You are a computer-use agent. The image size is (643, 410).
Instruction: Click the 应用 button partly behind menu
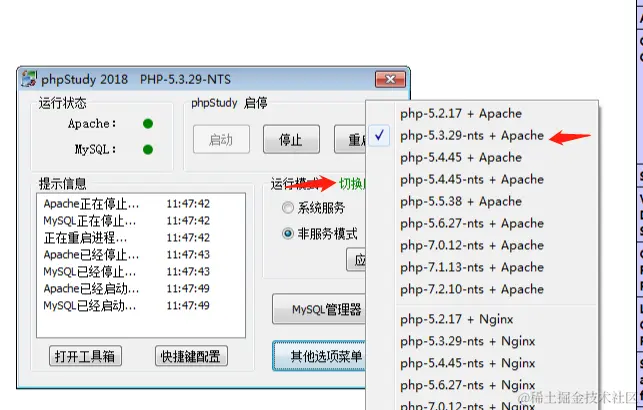click(356, 260)
